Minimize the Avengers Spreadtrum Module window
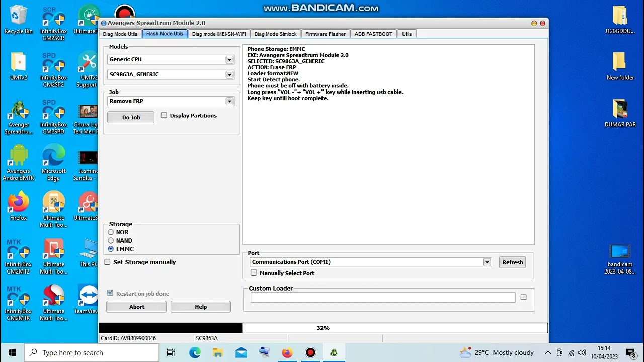The image size is (644, 362). 534,23
